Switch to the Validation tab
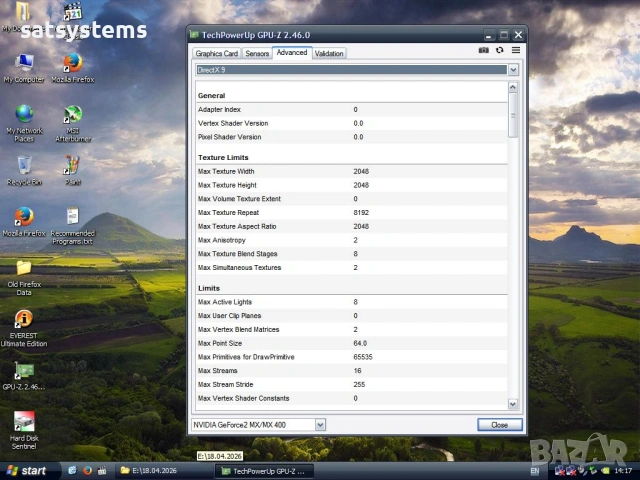Image resolution: width=640 pixels, height=480 pixels. tap(329, 53)
